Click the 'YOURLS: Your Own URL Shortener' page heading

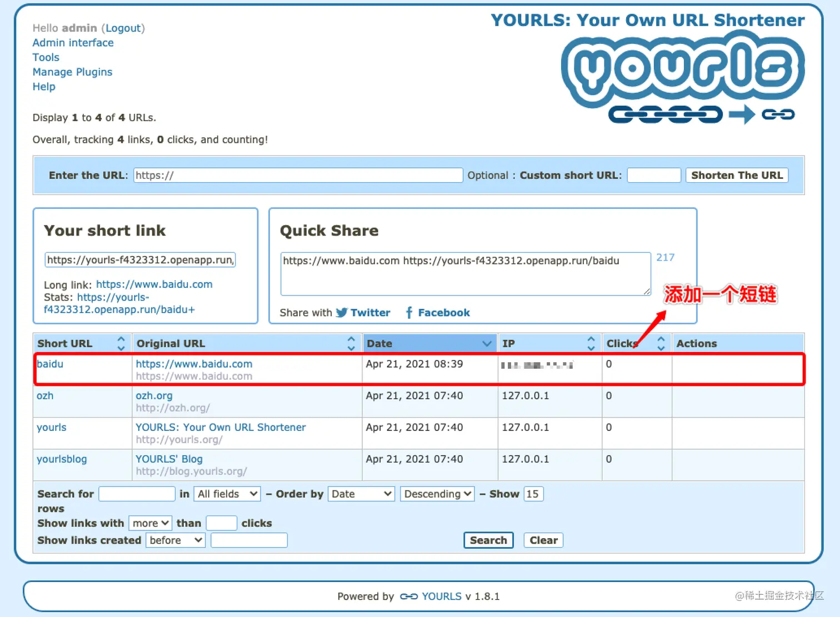[648, 20]
